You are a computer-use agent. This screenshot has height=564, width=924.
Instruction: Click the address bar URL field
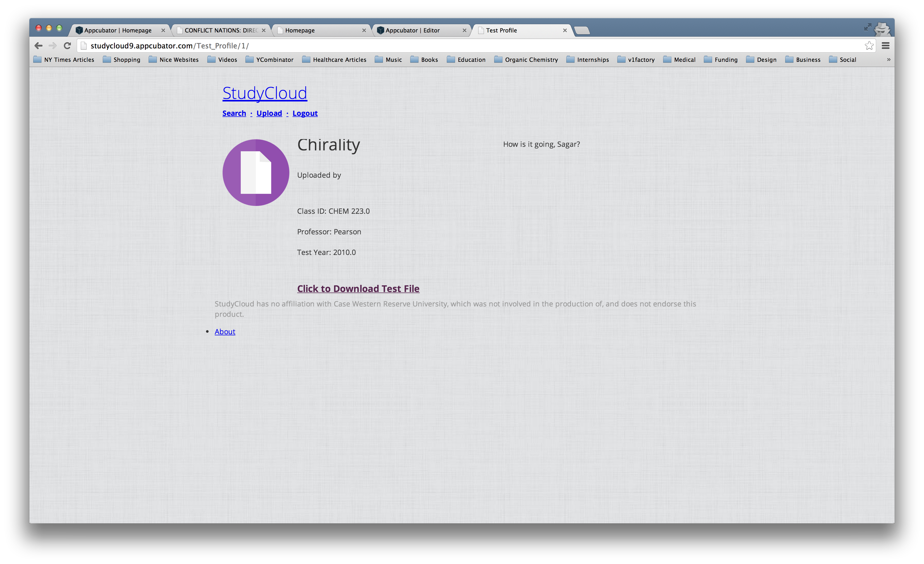[x=450, y=46]
